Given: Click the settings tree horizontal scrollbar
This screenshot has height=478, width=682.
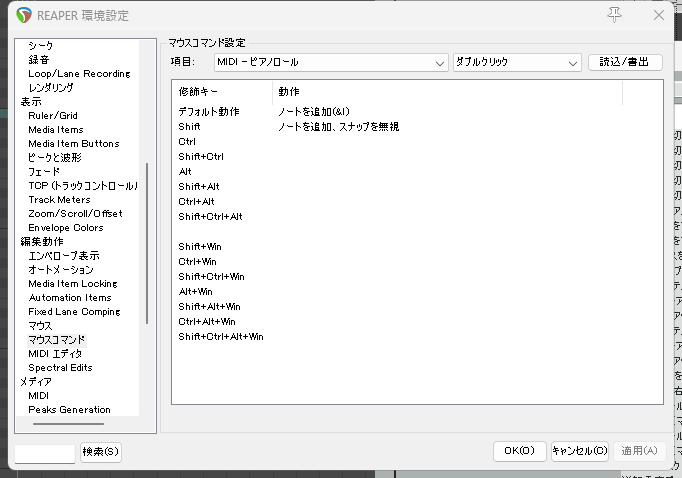Looking at the screenshot, I should point(69,424).
